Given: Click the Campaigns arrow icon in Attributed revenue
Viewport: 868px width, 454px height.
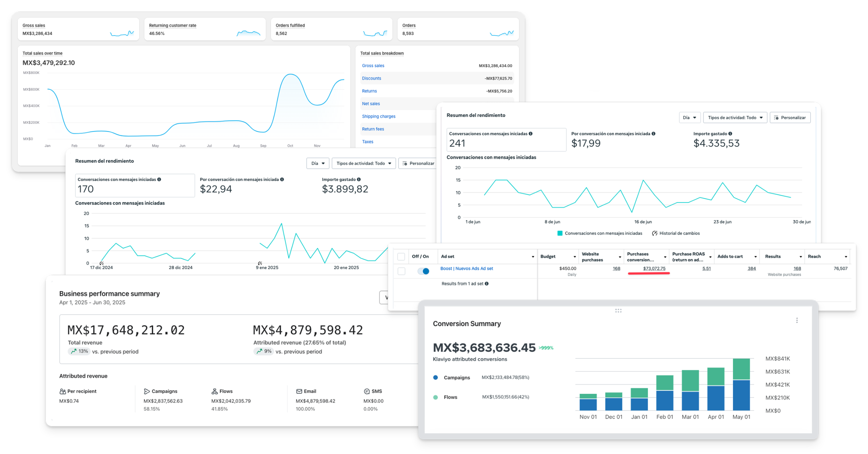Looking at the screenshot, I should [x=146, y=391].
